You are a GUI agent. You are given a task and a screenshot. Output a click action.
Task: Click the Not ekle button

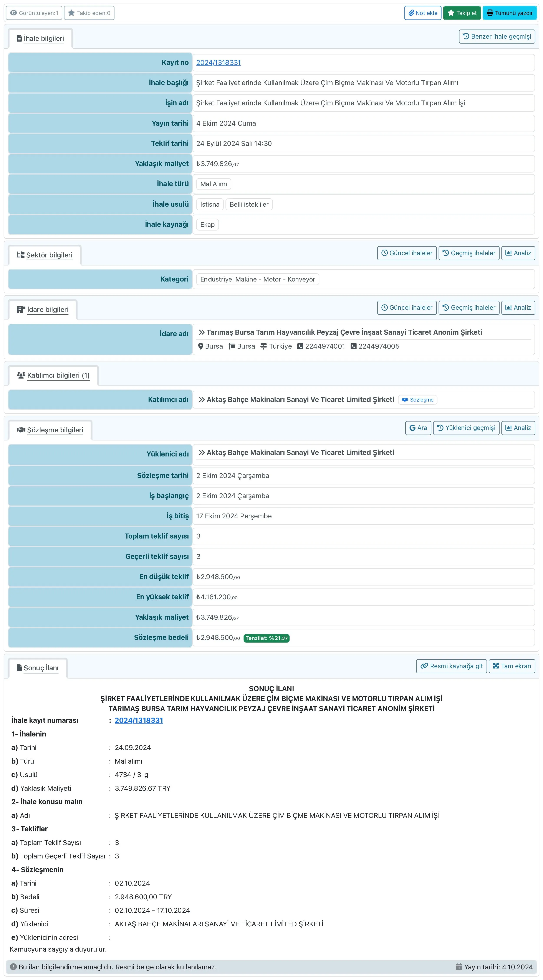[x=423, y=13]
